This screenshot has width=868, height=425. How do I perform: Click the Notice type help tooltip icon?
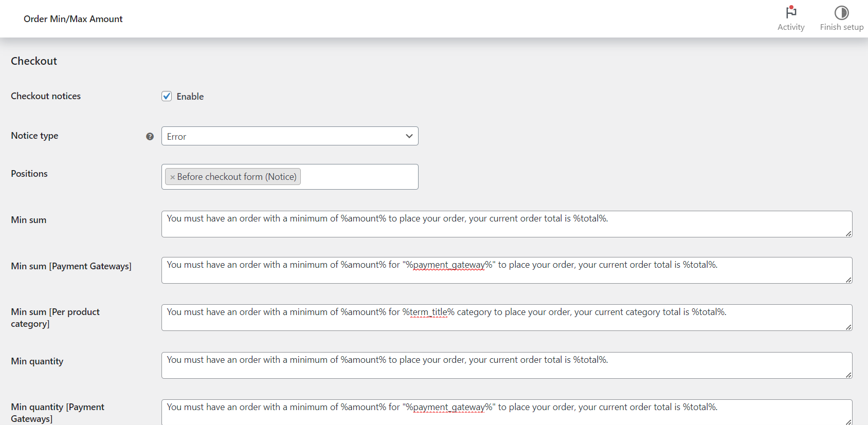[150, 136]
